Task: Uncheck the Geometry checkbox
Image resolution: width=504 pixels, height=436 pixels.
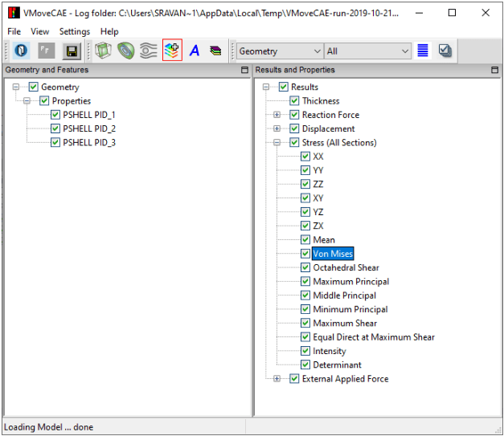Action: (34, 87)
